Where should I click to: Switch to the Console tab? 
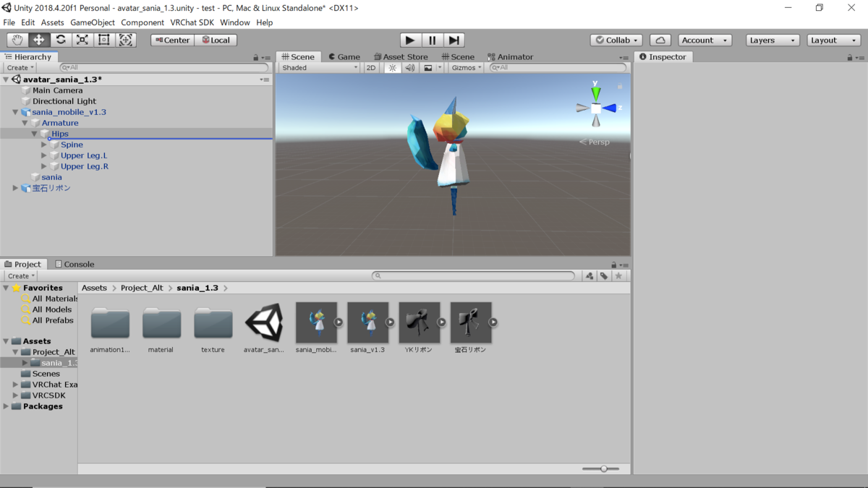75,264
